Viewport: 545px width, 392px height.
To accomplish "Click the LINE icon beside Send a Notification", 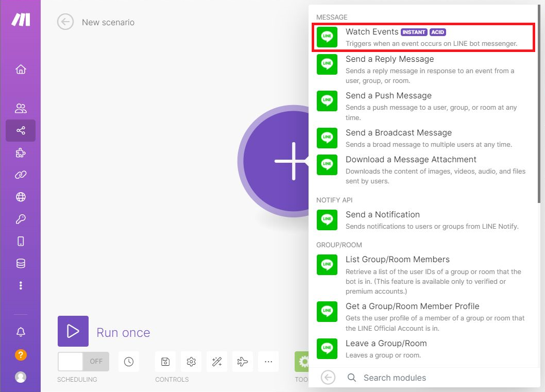I will point(327,219).
